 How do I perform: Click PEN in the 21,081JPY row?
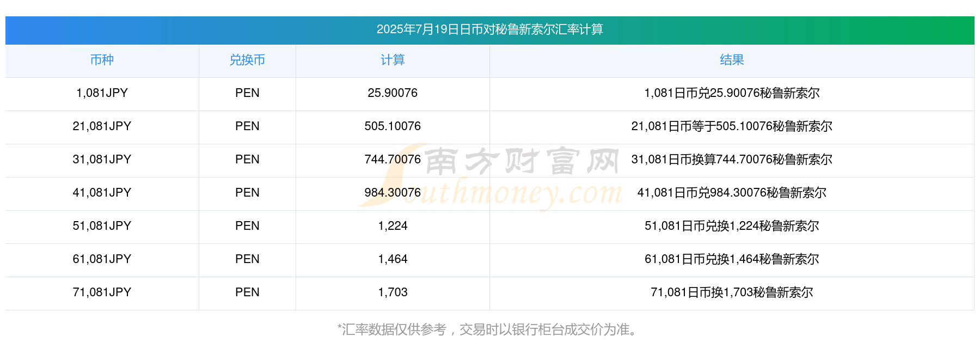click(247, 126)
